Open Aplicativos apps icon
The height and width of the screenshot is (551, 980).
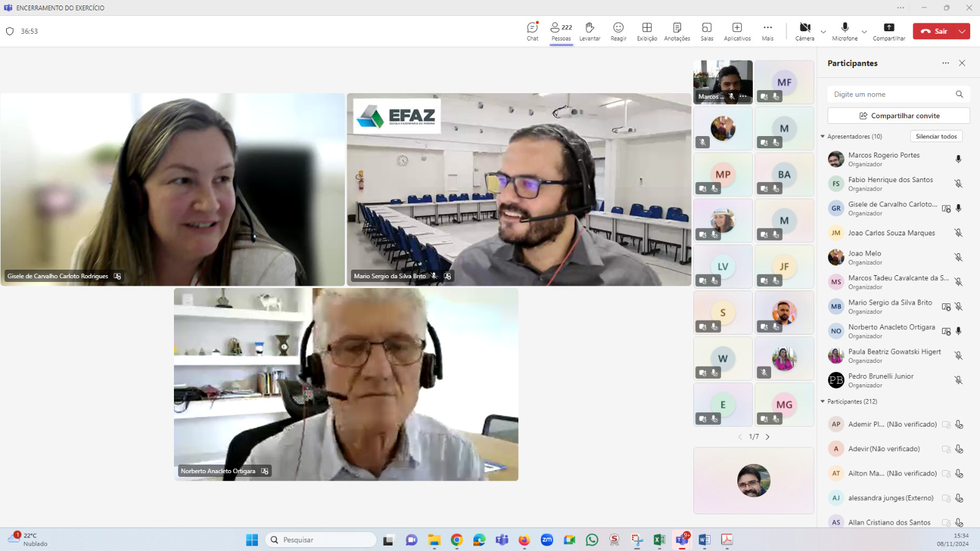737,31
